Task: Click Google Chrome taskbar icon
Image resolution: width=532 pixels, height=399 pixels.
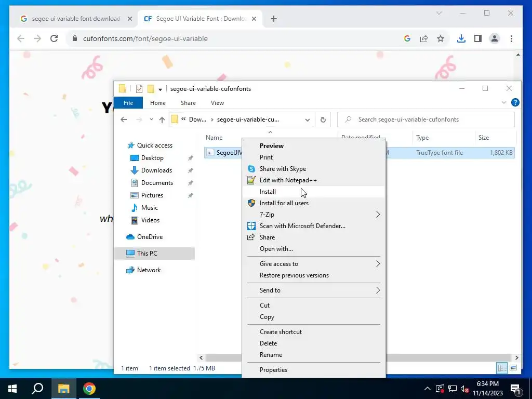Action: pos(89,389)
